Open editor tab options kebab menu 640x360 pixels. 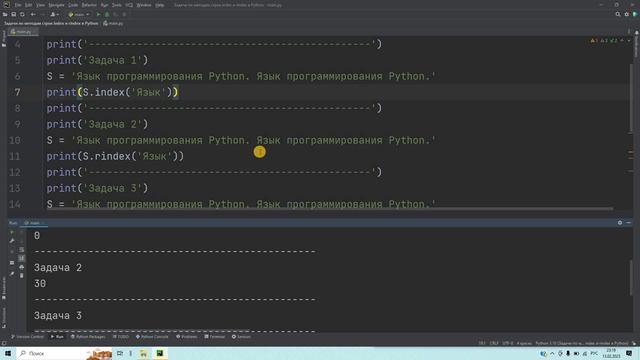[x=629, y=31]
